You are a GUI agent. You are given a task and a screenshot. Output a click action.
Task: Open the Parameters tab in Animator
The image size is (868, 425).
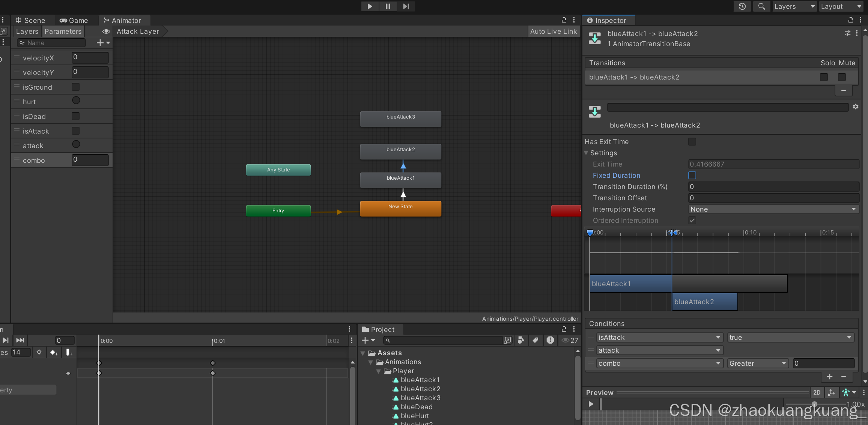pos(63,32)
